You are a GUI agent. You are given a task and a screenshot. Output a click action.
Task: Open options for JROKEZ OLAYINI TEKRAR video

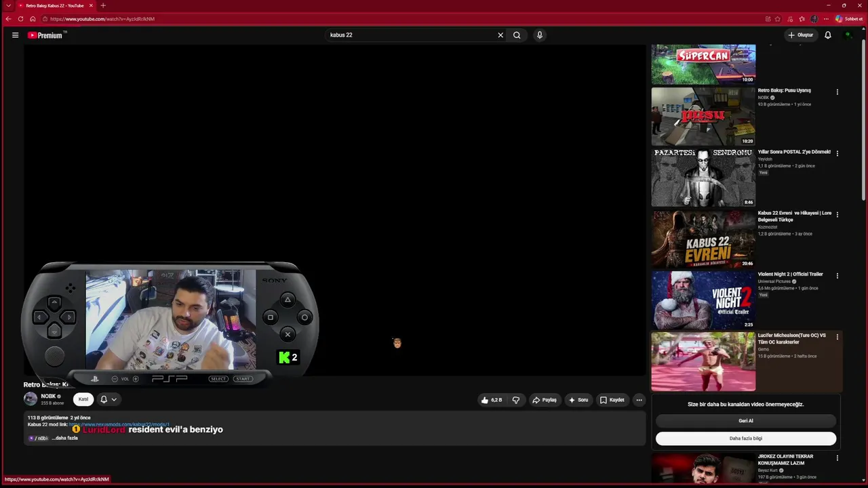837,458
